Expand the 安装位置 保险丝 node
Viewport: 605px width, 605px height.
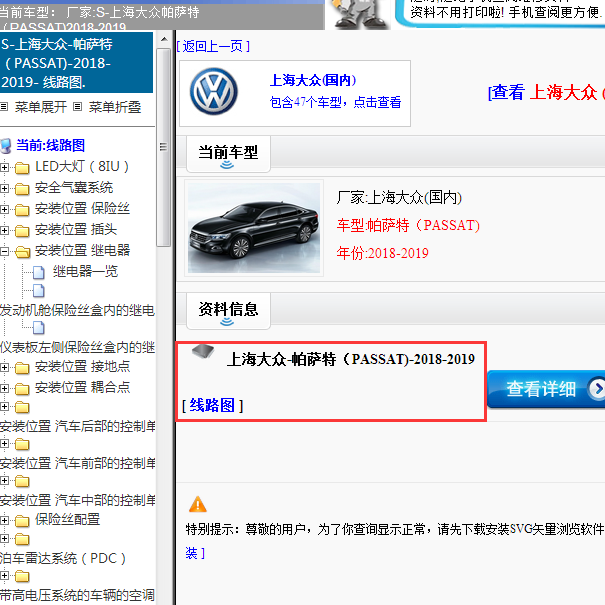tap(4, 210)
